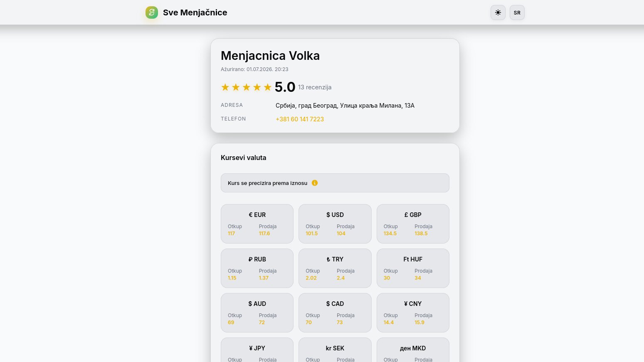Click the Ažurirano update timestamp

[x=254, y=69]
